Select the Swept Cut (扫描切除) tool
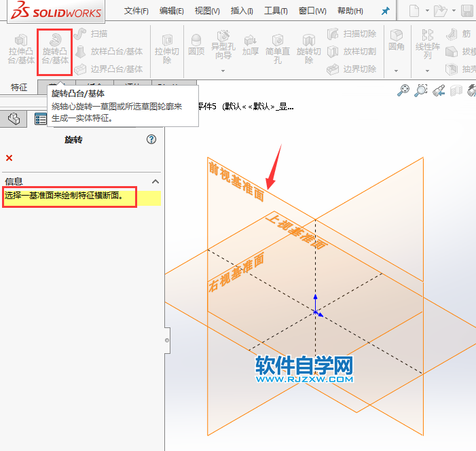The width and height of the screenshot is (476, 451). [352, 34]
